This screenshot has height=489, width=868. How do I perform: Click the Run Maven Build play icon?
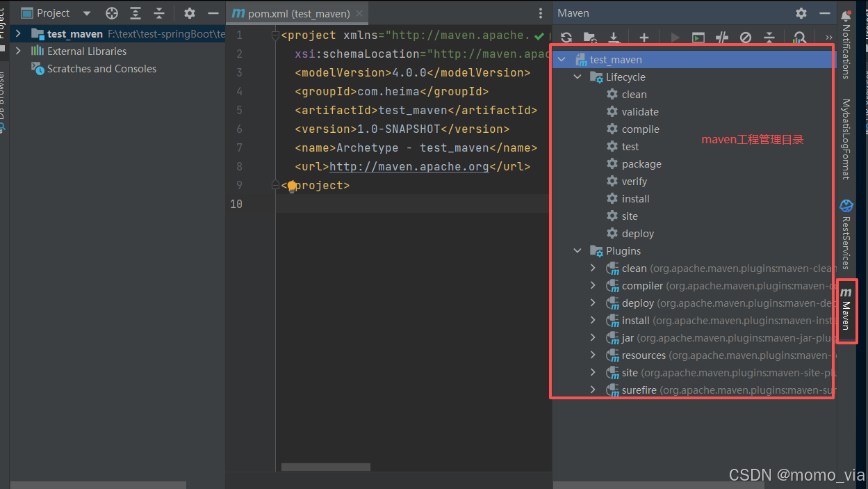pyautogui.click(x=675, y=38)
